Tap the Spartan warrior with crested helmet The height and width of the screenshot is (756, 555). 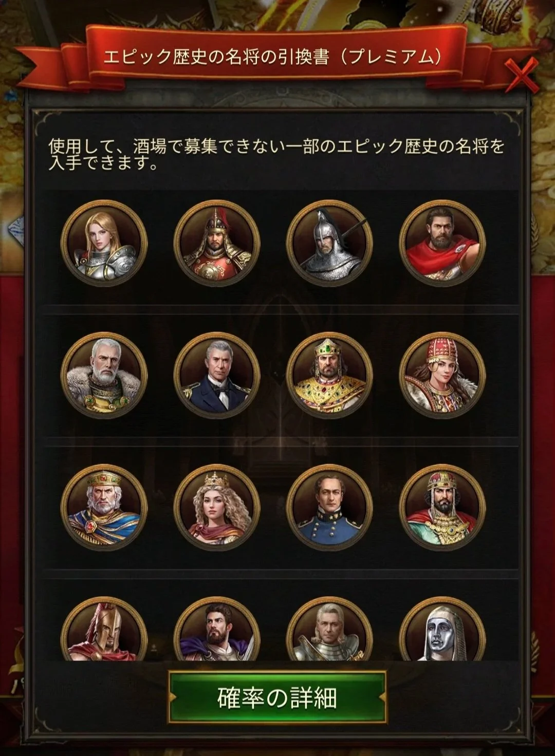pyautogui.click(x=104, y=629)
